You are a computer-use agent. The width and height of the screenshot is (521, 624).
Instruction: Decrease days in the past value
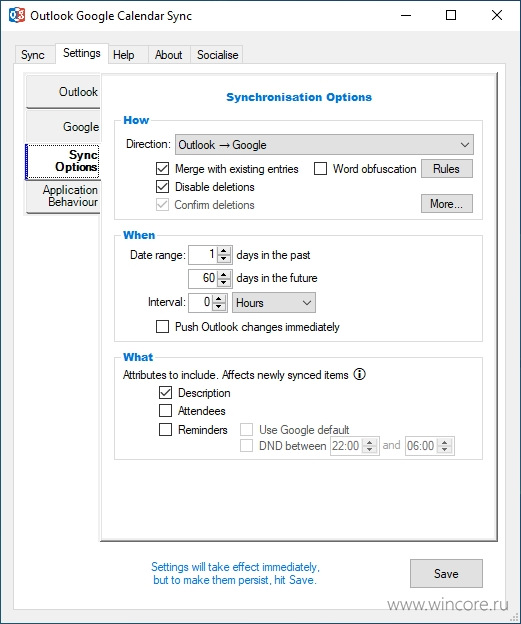coord(224,259)
